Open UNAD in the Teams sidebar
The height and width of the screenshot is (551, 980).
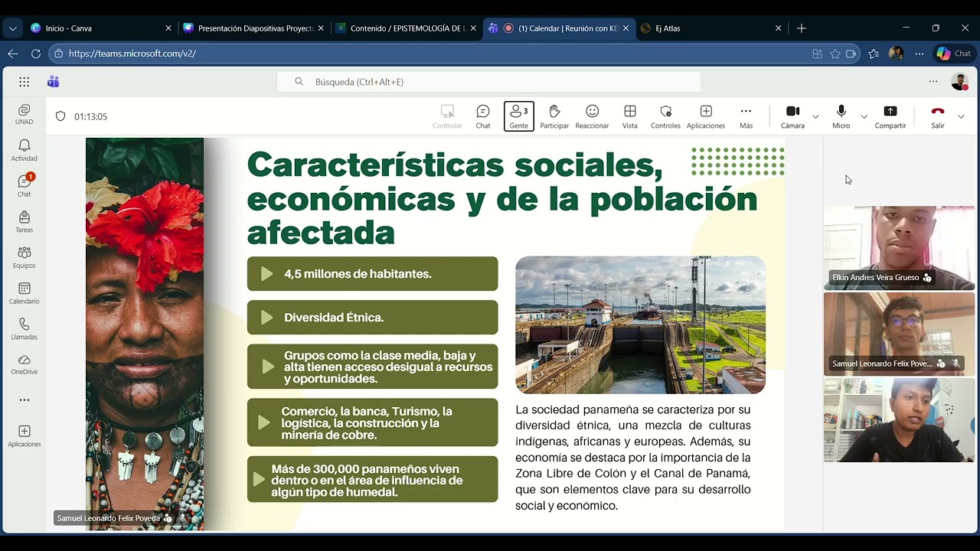tap(24, 115)
